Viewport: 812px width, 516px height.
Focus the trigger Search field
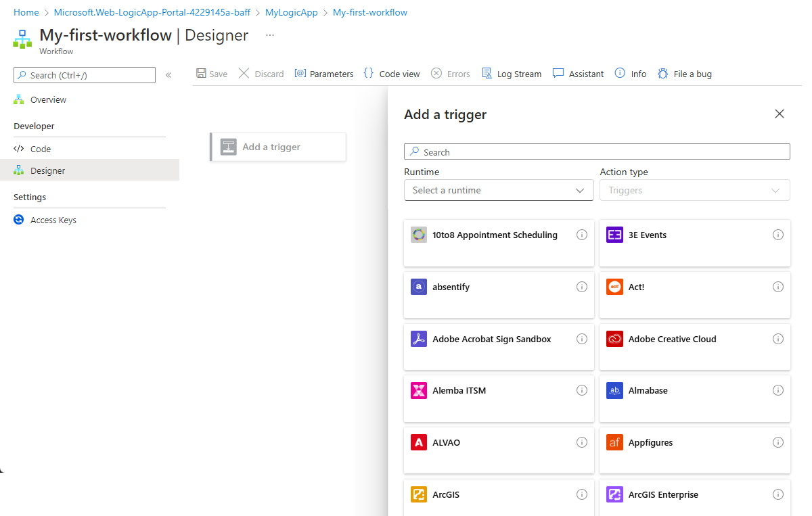pyautogui.click(x=597, y=151)
